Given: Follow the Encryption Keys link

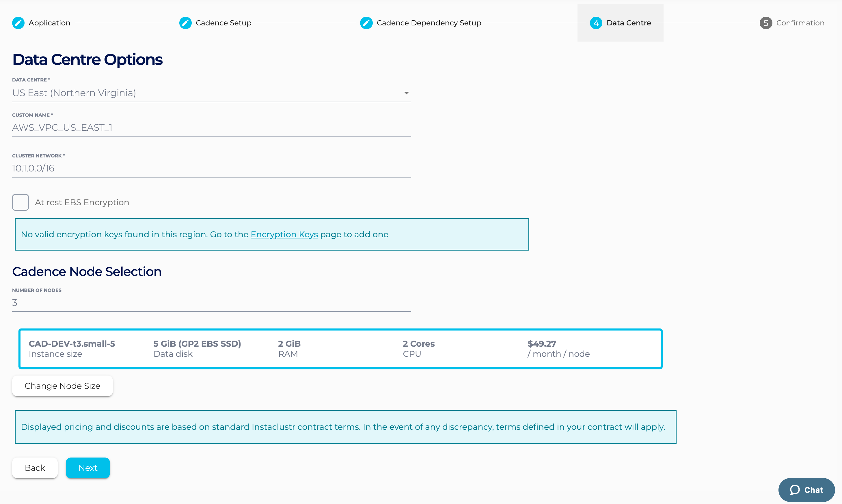Looking at the screenshot, I should 284,234.
